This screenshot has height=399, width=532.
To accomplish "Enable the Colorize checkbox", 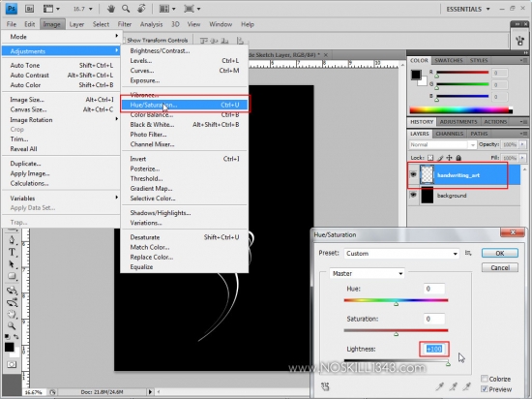I will [x=485, y=379].
